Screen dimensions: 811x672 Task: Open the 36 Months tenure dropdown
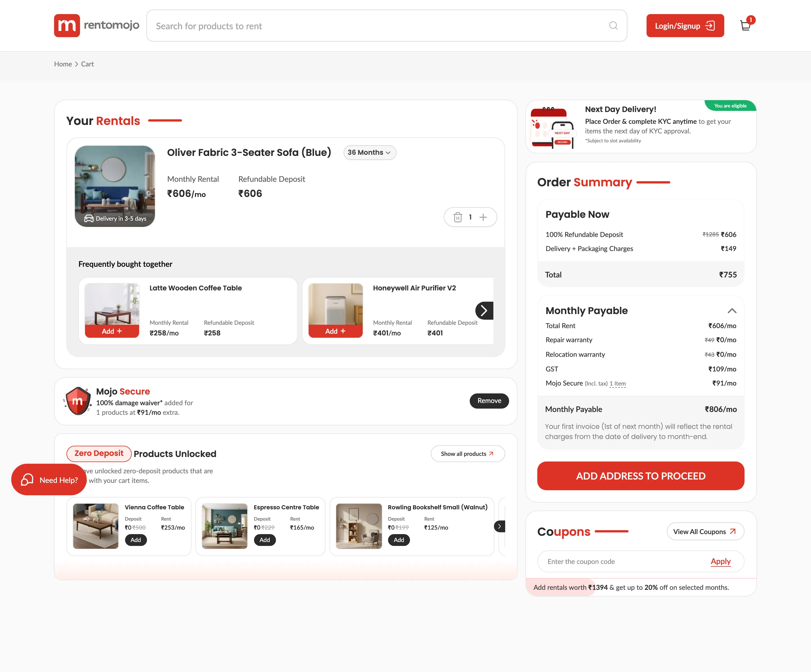369,153
